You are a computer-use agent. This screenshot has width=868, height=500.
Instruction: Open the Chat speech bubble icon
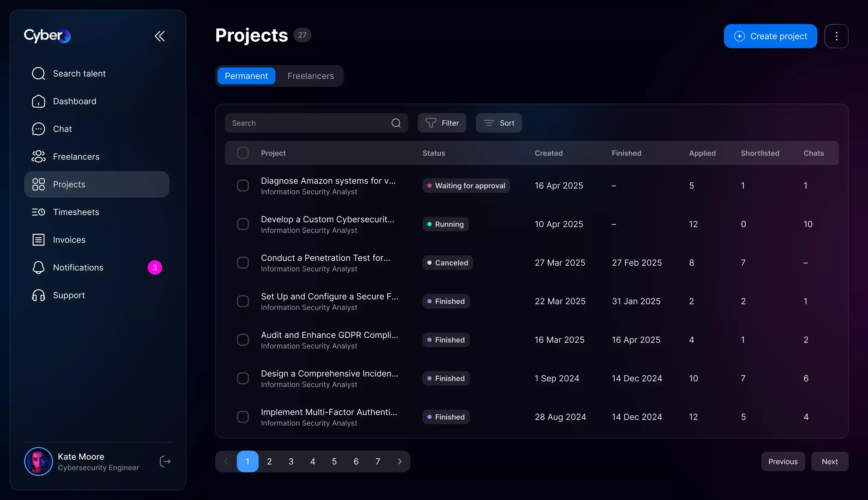point(38,129)
